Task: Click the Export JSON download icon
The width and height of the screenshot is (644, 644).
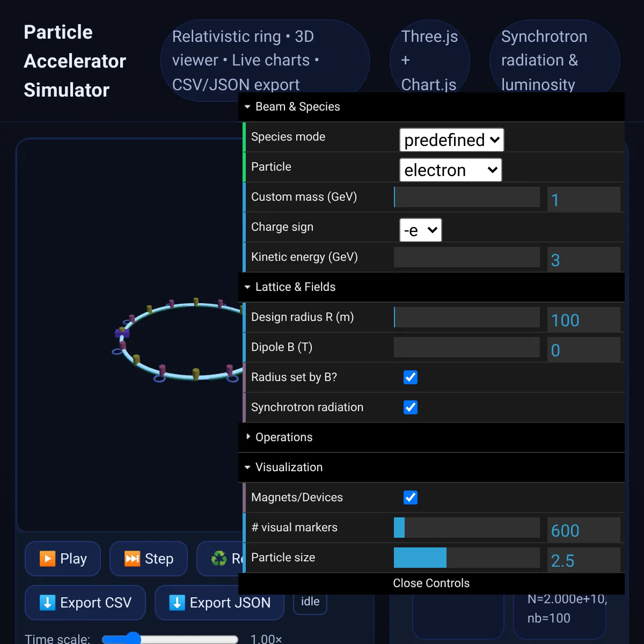Action: [177, 603]
